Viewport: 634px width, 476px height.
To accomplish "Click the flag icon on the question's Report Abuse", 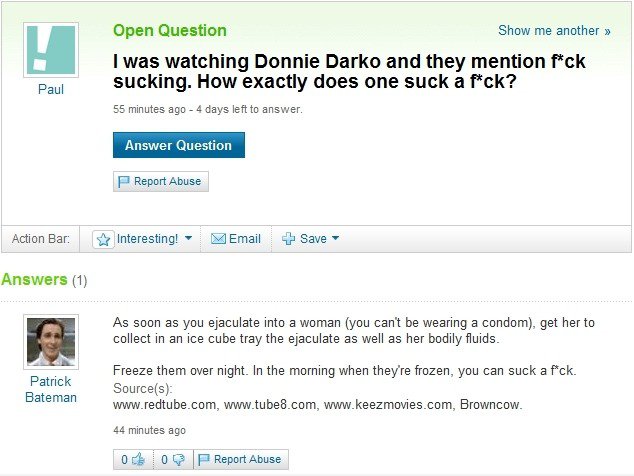I will (x=124, y=181).
